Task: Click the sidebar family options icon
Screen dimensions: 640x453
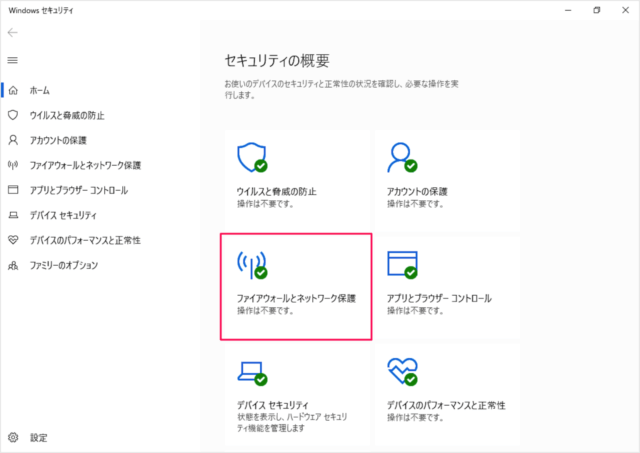Action: 13,265
